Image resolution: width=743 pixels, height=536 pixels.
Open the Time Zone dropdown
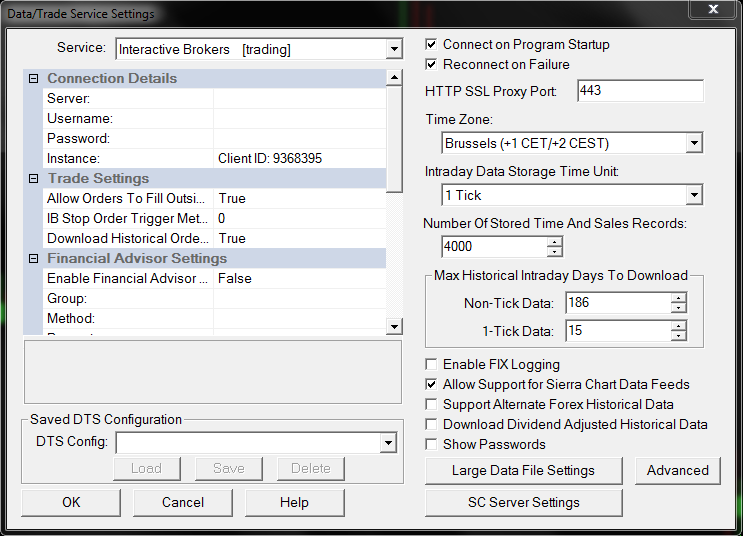click(694, 143)
